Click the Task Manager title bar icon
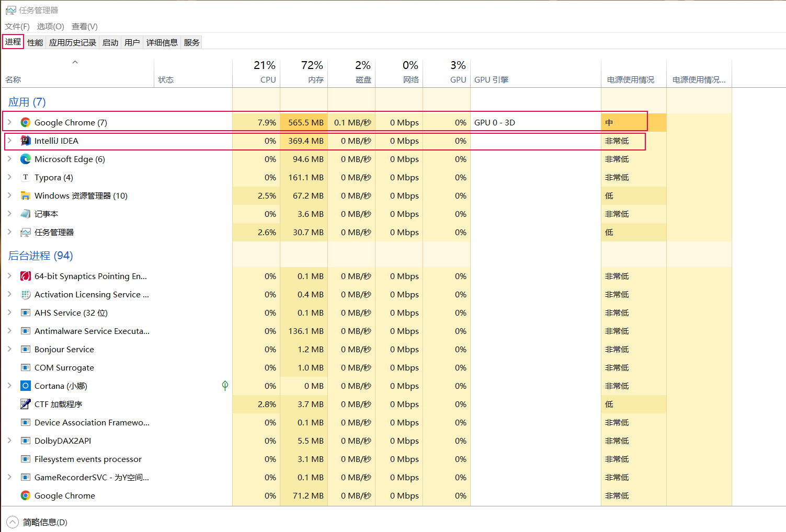 point(10,10)
